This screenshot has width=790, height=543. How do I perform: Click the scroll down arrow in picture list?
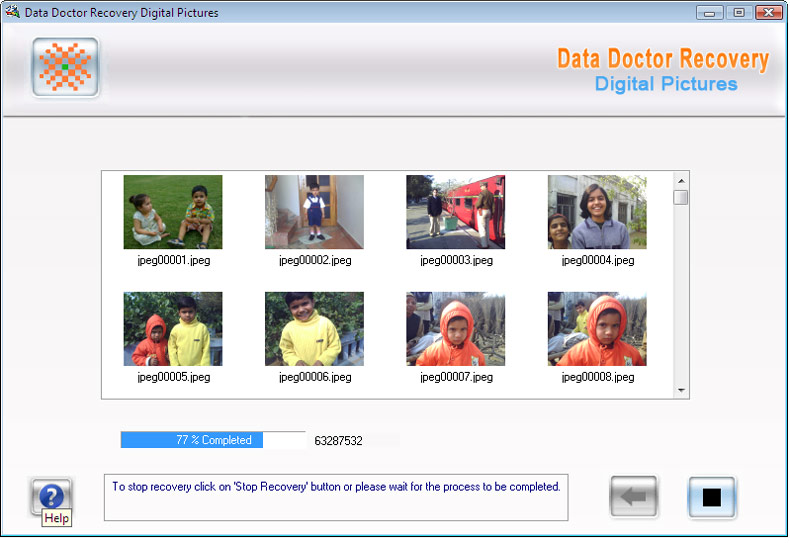(681, 390)
